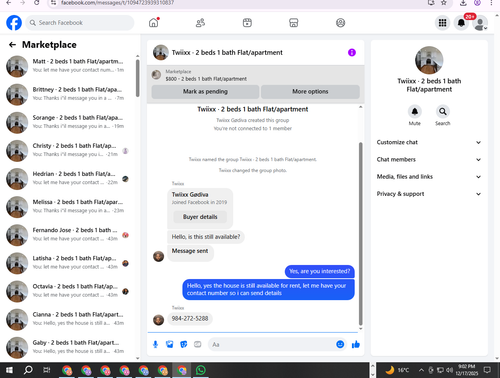Open the weather widget showing 16°C
500x378 pixels.
click(397, 370)
